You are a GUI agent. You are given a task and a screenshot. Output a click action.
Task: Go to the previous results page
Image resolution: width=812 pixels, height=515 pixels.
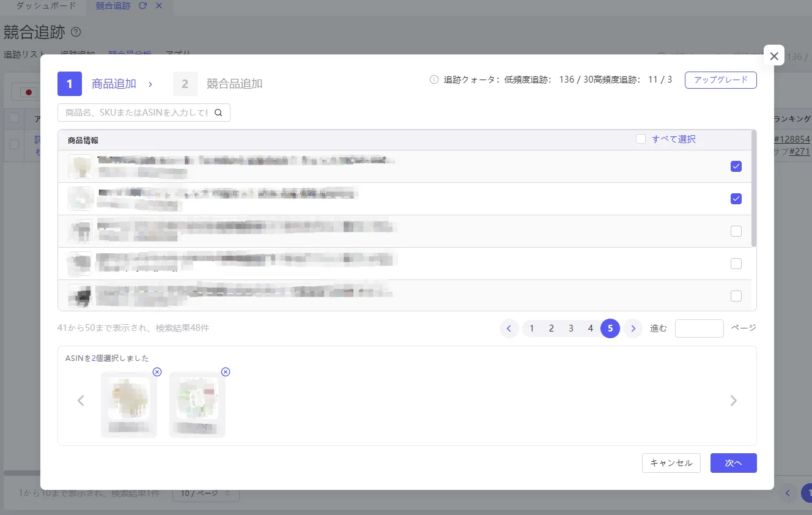[x=509, y=328]
